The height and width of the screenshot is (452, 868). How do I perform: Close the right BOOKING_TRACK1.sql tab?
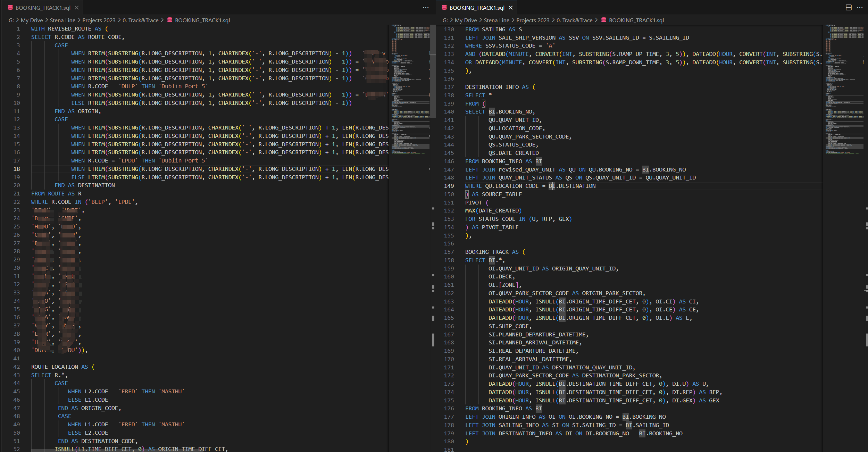[x=511, y=8]
